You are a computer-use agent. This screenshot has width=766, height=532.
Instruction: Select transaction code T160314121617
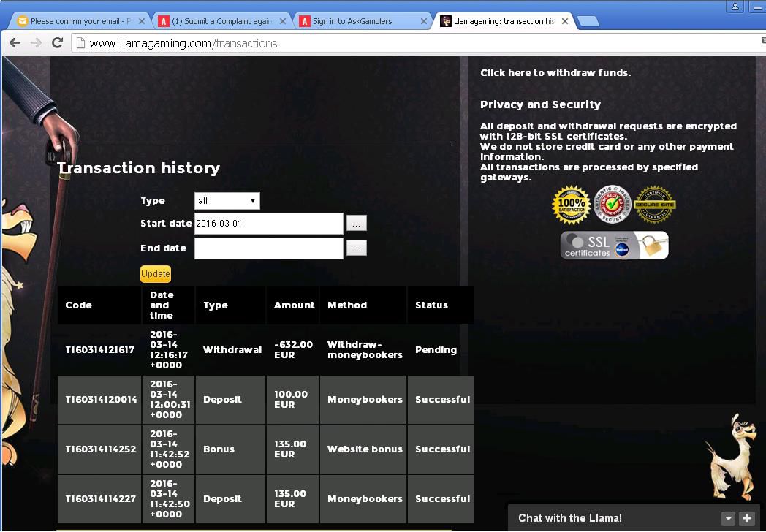coord(99,350)
